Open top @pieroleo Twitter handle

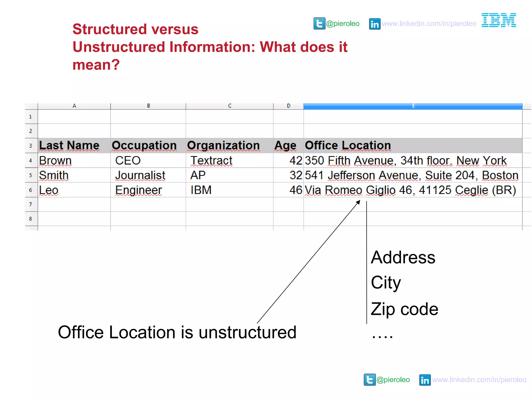(343, 24)
